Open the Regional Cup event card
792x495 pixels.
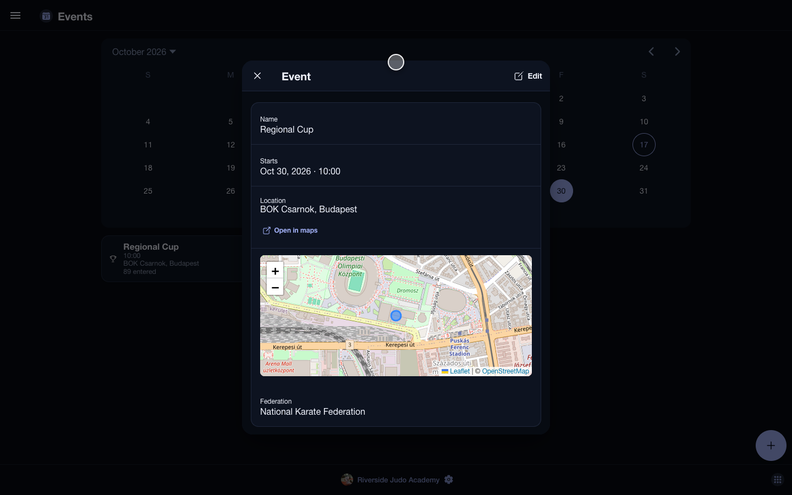tap(172, 259)
